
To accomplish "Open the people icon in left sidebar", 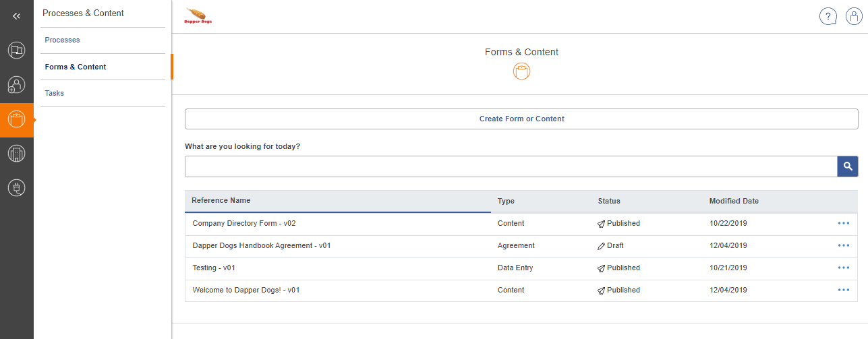I will [16, 85].
